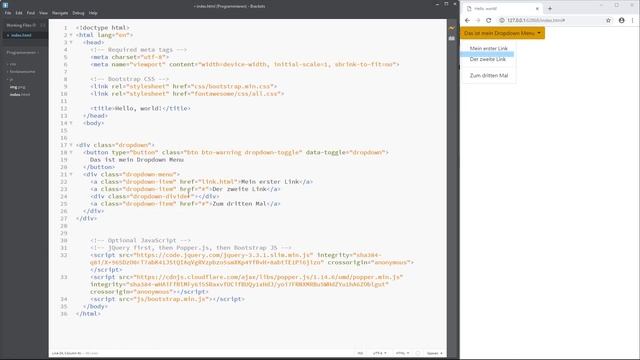Collapse the js folder in project tree

[10, 79]
